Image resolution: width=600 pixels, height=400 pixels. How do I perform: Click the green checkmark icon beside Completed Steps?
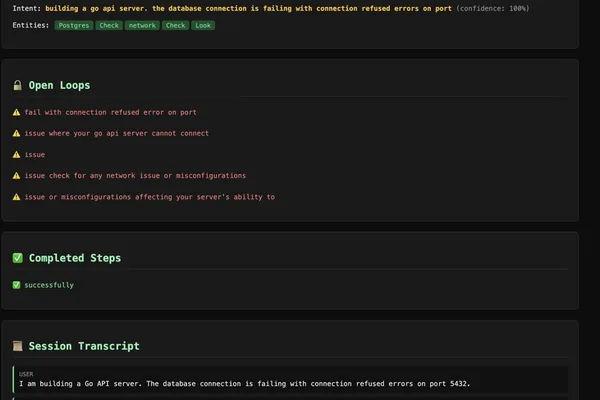click(18, 258)
